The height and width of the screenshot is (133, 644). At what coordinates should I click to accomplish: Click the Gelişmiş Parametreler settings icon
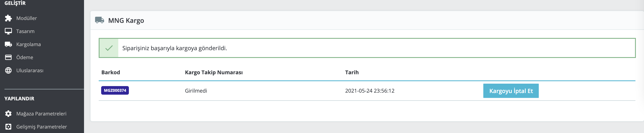8,127
